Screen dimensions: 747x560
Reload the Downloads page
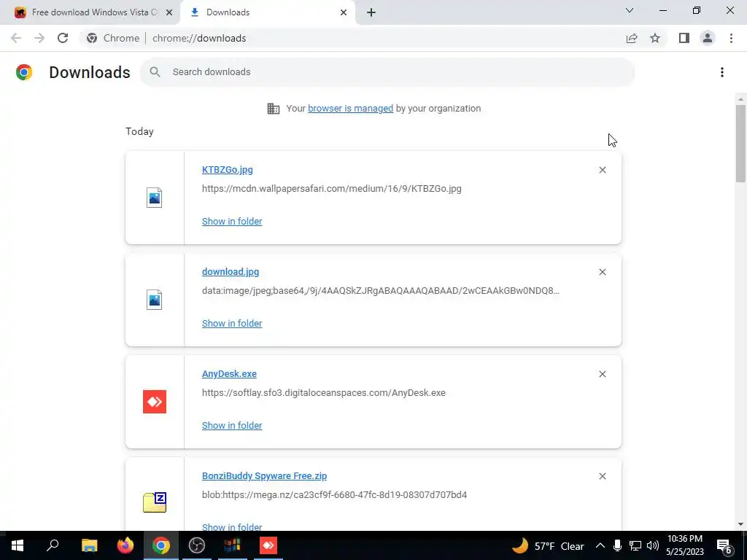pyautogui.click(x=63, y=38)
